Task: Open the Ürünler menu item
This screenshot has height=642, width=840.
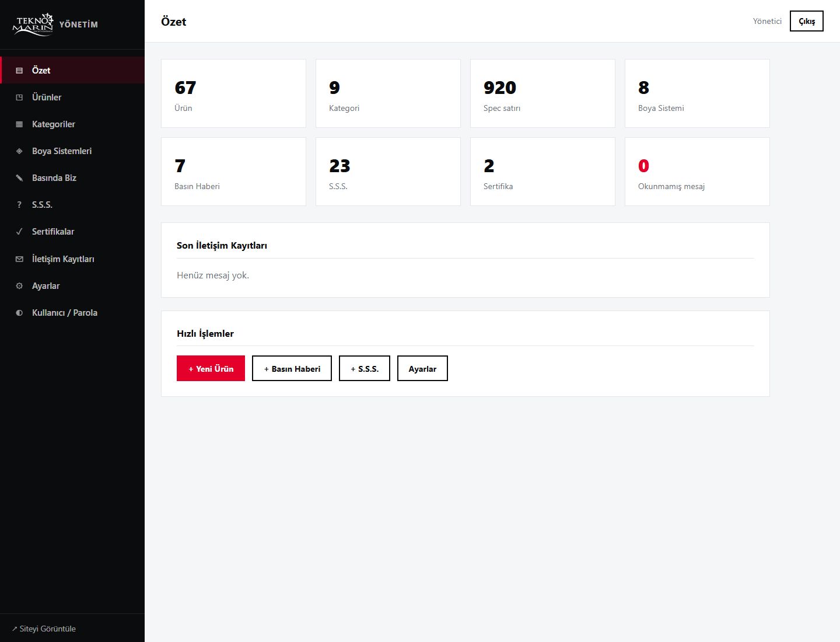Action: [x=72, y=97]
